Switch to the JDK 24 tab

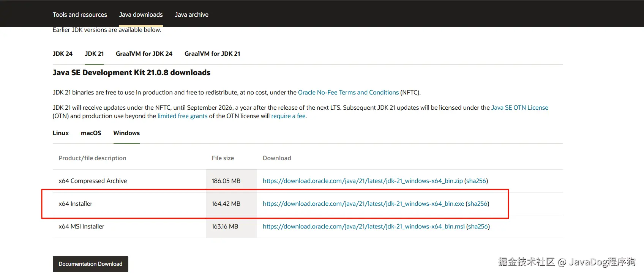click(63, 54)
